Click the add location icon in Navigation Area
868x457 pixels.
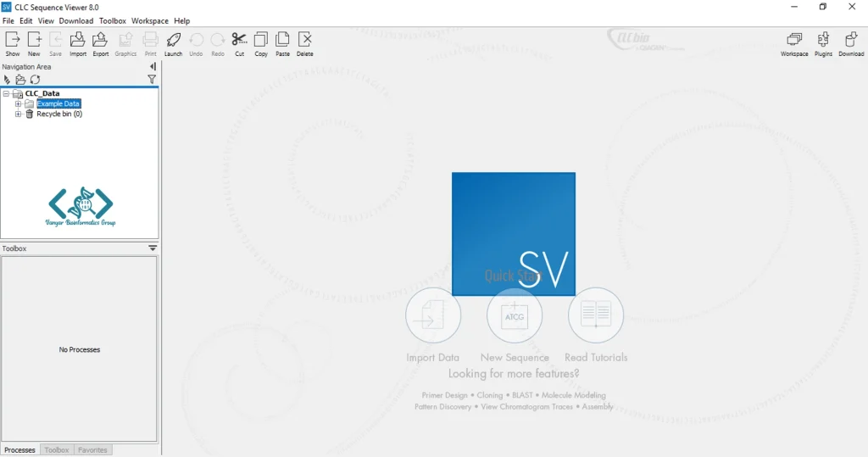[x=7, y=80]
